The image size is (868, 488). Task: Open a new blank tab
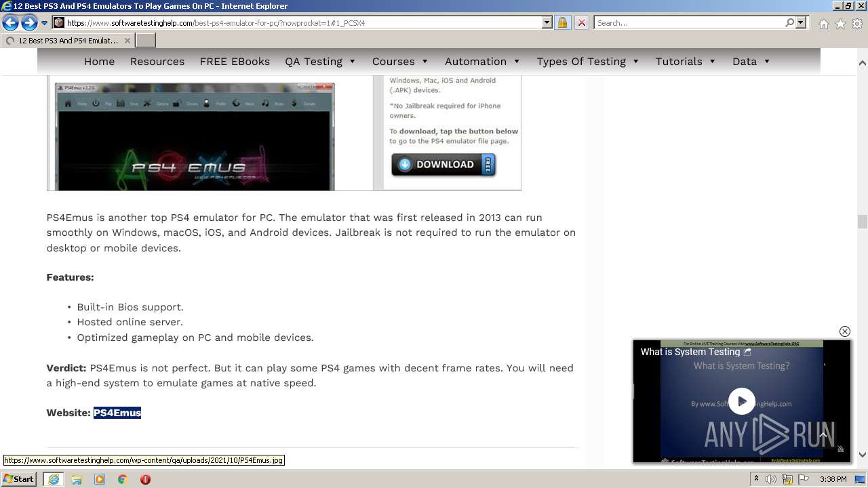click(x=146, y=41)
